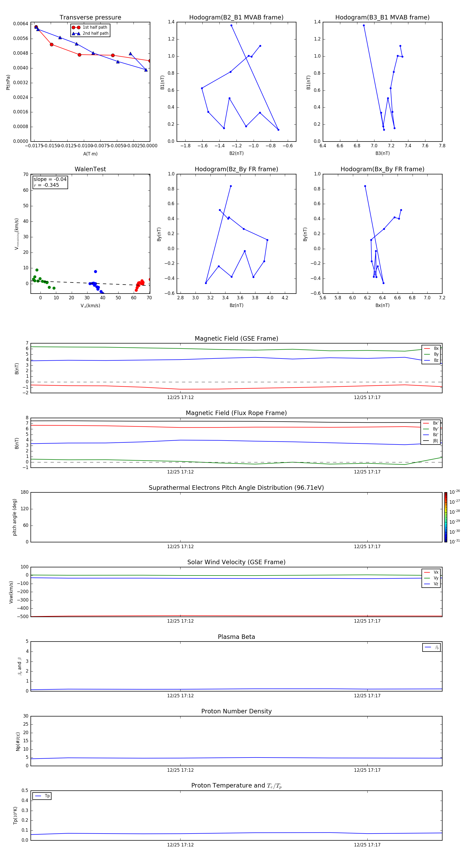Click the '|B|' legend entry
Screen dimensions: 473x868
(431, 441)
